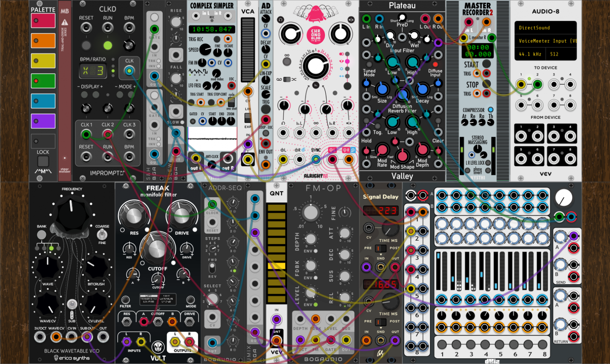Open the 44.1 kHz sample rate selector

[530, 54]
